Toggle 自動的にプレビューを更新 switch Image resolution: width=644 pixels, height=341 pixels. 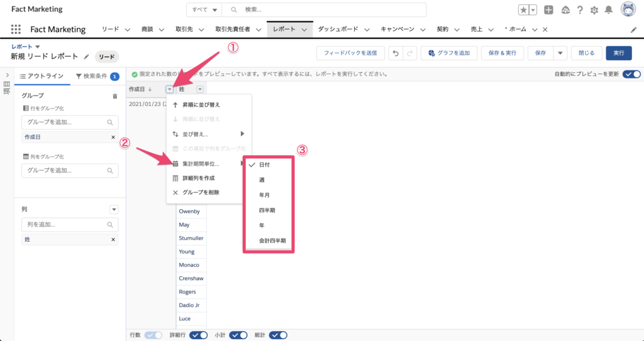[631, 74]
